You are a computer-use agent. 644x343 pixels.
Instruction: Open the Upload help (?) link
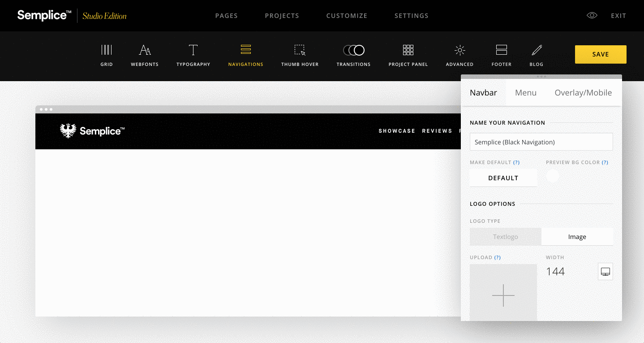tap(498, 257)
